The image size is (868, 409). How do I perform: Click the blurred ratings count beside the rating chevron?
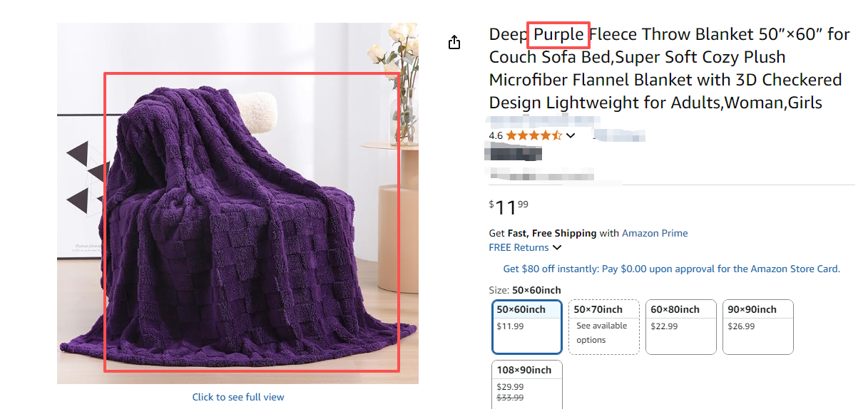click(619, 135)
